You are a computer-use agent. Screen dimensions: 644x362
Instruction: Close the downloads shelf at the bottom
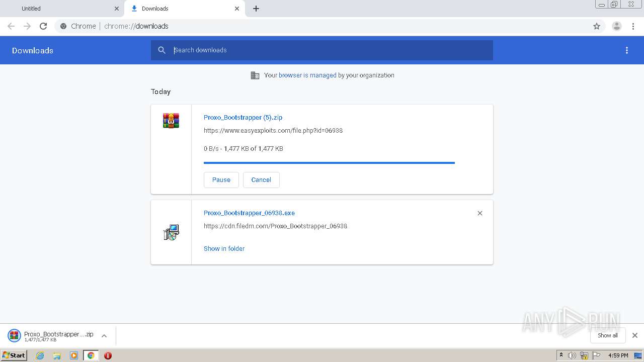[635, 335]
